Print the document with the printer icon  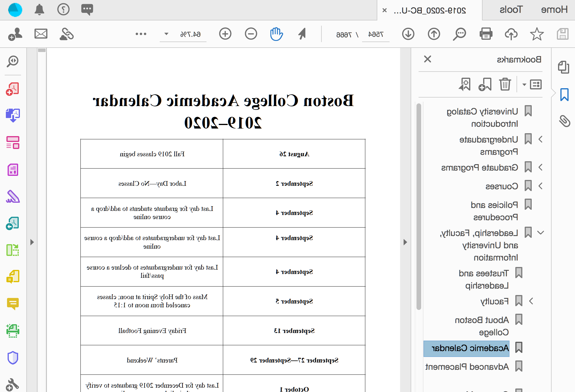[486, 34]
